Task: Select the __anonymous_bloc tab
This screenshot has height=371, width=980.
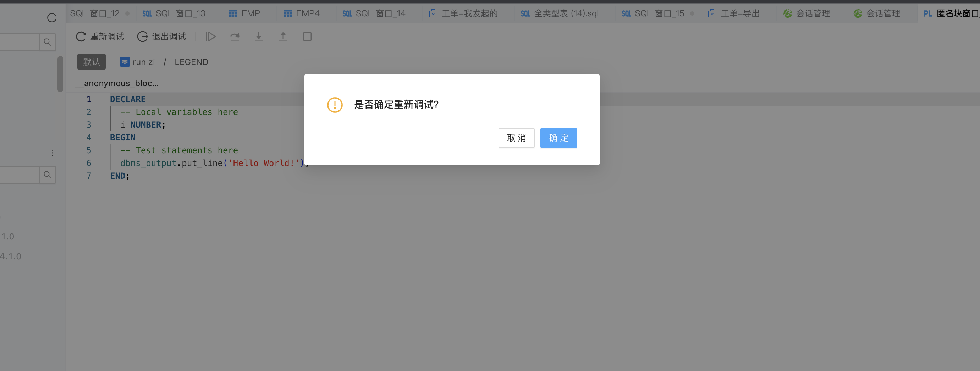Action: click(x=117, y=83)
